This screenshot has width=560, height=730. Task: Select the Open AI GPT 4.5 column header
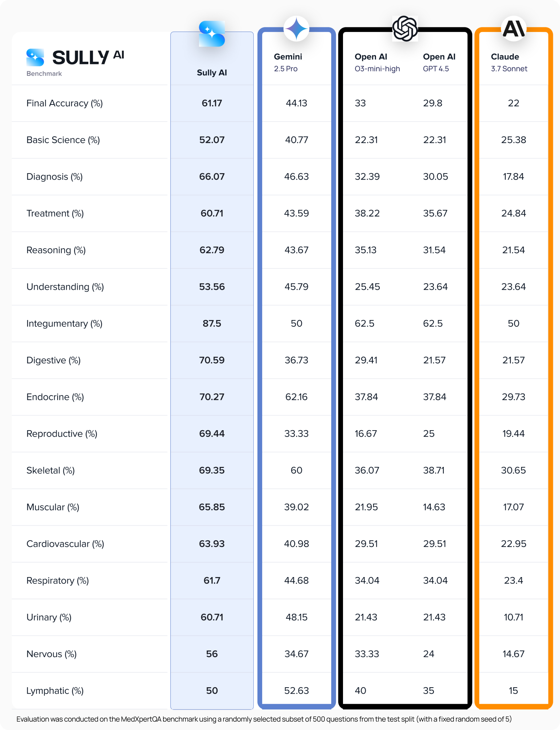(x=439, y=62)
